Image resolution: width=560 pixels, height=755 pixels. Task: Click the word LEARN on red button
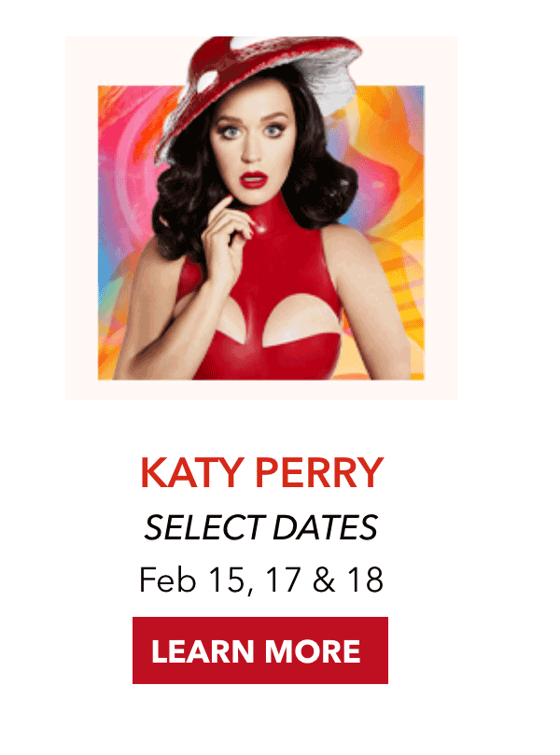click(203, 651)
